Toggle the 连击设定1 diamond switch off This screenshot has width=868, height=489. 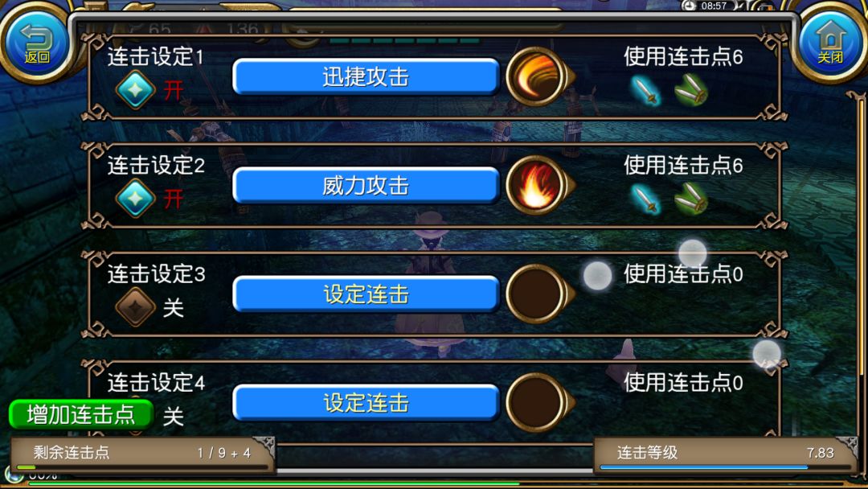coord(136,89)
